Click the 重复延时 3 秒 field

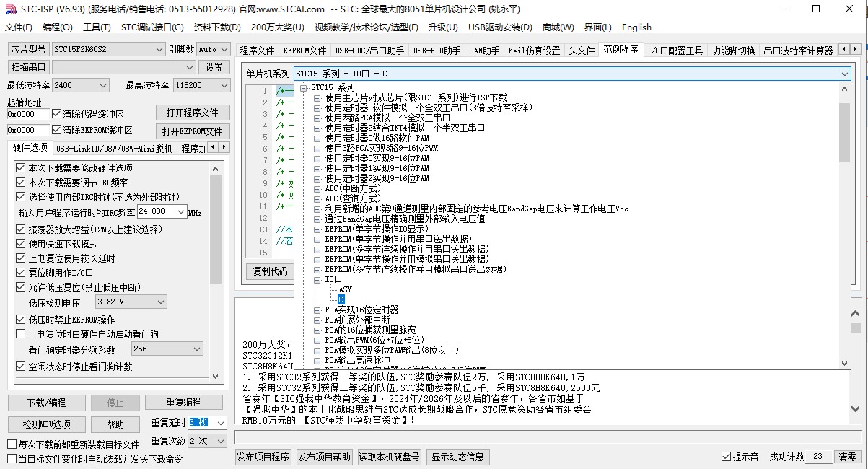[x=209, y=423]
